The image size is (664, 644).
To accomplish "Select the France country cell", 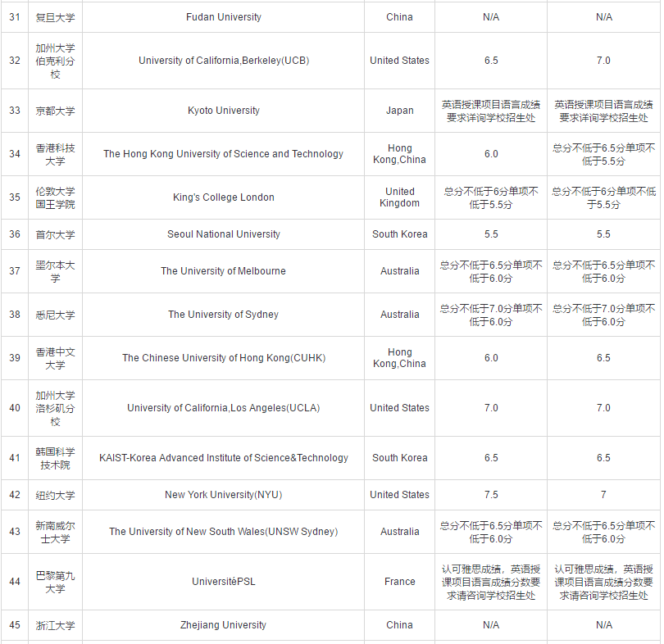I will click(x=399, y=581).
